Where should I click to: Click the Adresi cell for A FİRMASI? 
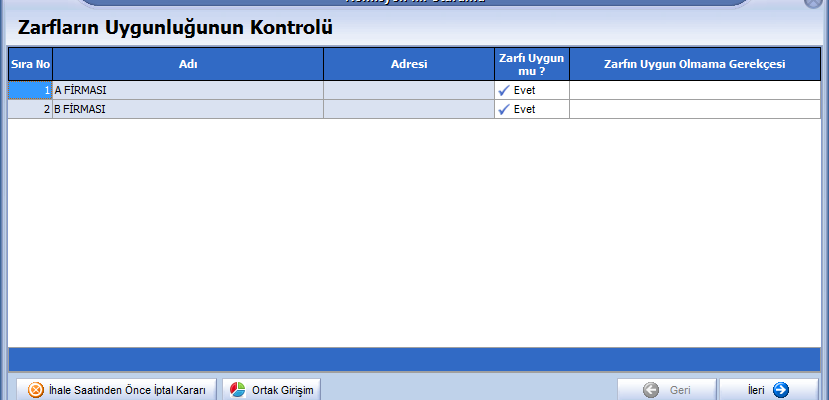(408, 90)
